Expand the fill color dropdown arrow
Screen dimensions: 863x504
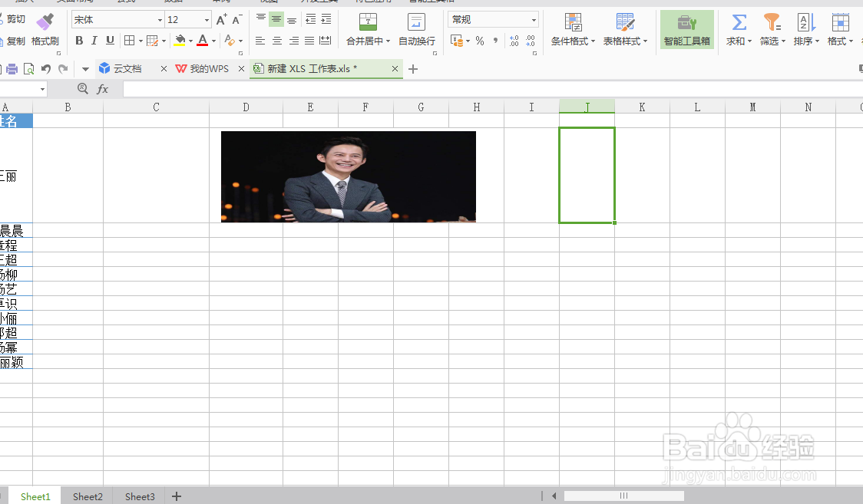(190, 41)
